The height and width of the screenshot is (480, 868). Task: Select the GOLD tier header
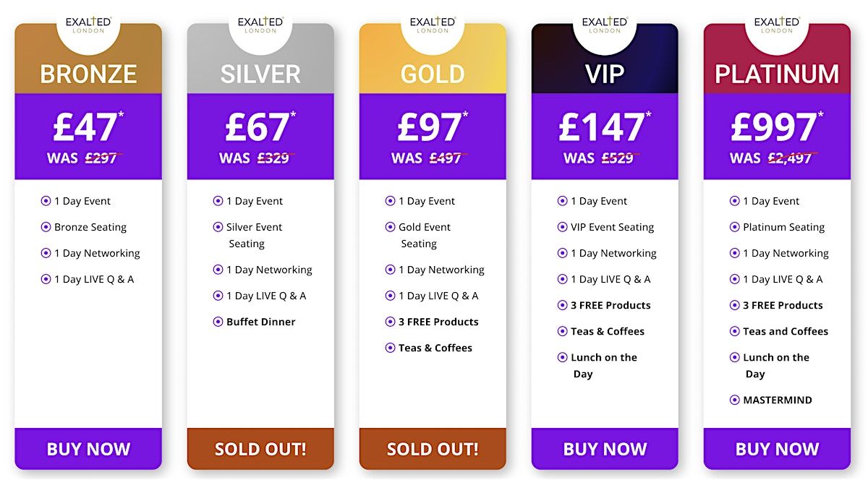(x=433, y=74)
